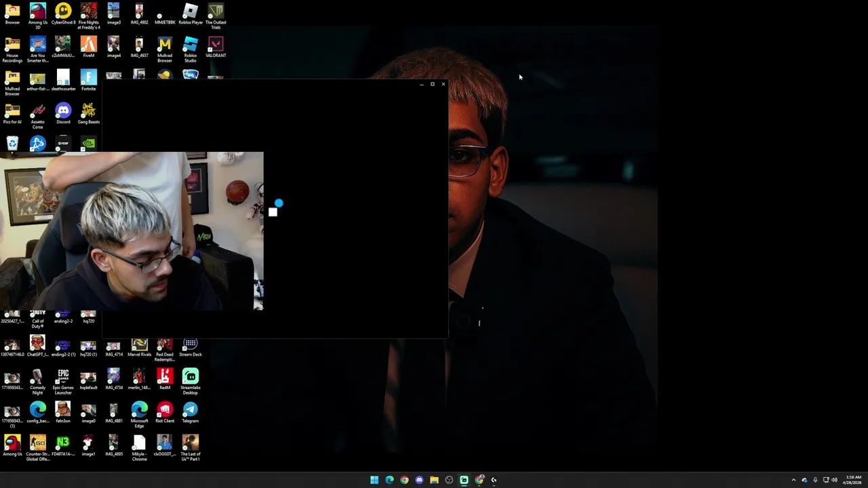
Task: Open Microsoft Edge desktop shortcut
Action: 139,415
